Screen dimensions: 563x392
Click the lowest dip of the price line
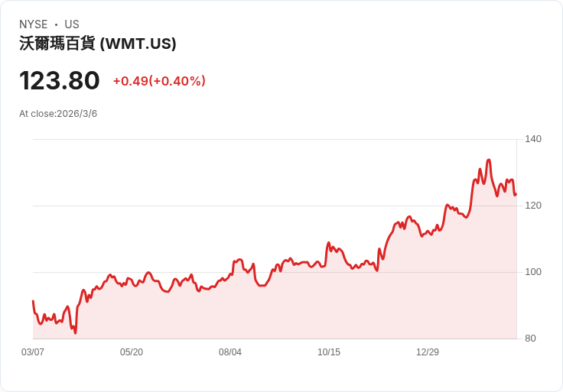point(76,333)
